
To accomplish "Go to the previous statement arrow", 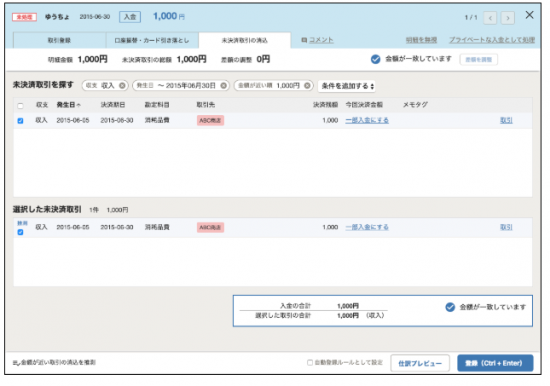I will (490, 18).
